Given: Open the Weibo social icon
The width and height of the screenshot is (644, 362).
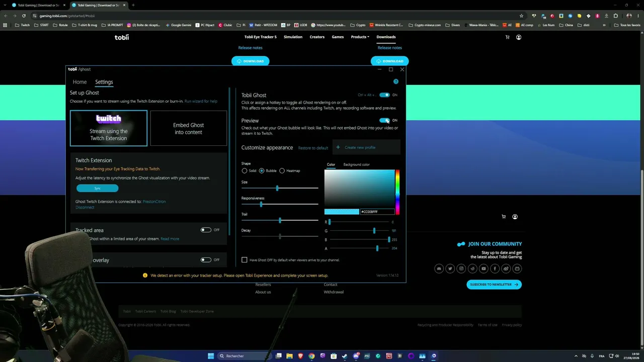Looking at the screenshot, I should coord(506,268).
